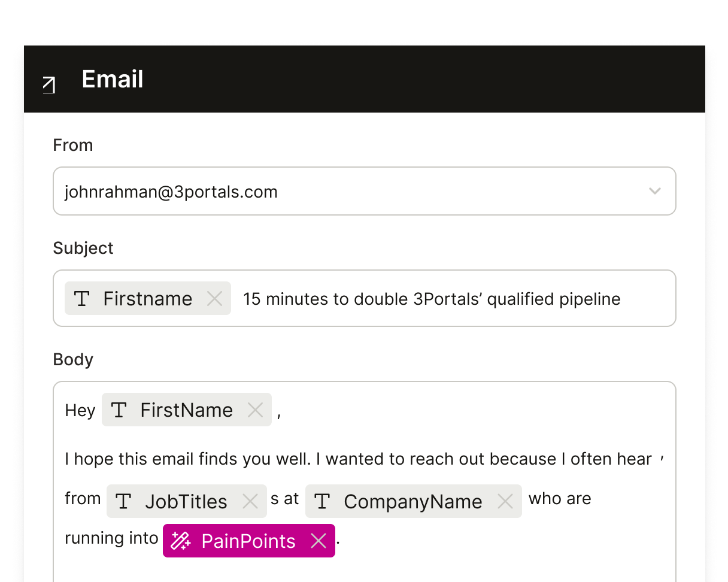Open the From address dropdown
The width and height of the screenshot is (728, 582).
(655, 191)
